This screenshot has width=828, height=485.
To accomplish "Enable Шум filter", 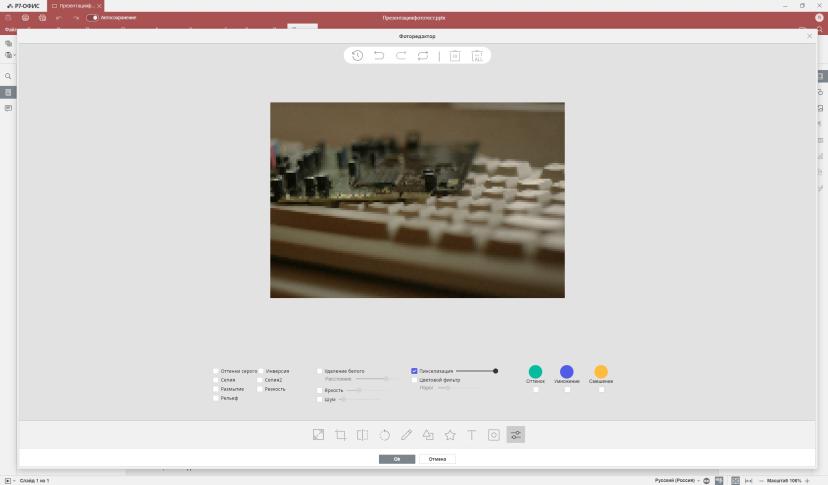I will (x=319, y=399).
